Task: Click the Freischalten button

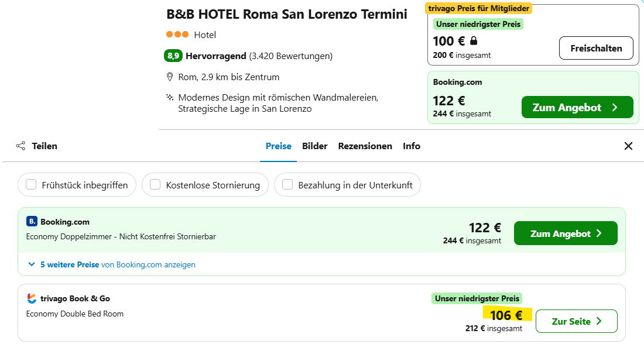Action: click(596, 48)
